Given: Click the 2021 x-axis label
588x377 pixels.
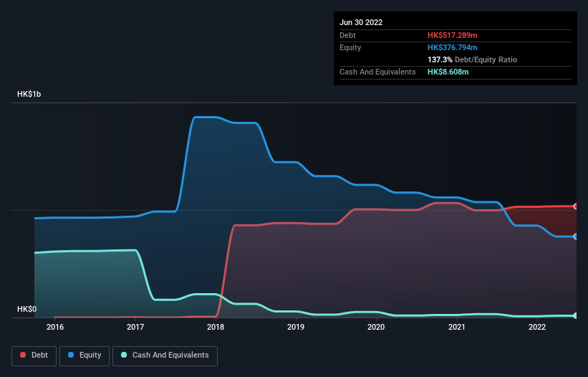Looking at the screenshot, I should (x=457, y=327).
